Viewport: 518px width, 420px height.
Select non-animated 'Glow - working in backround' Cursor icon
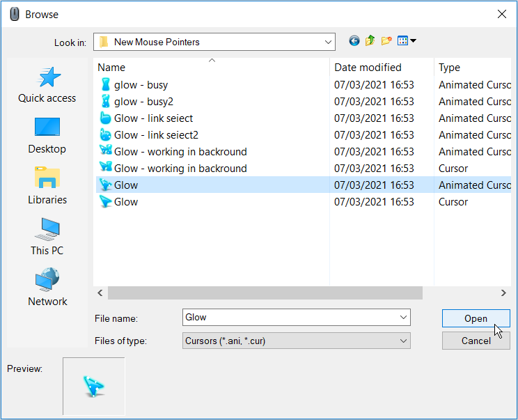[x=105, y=168]
